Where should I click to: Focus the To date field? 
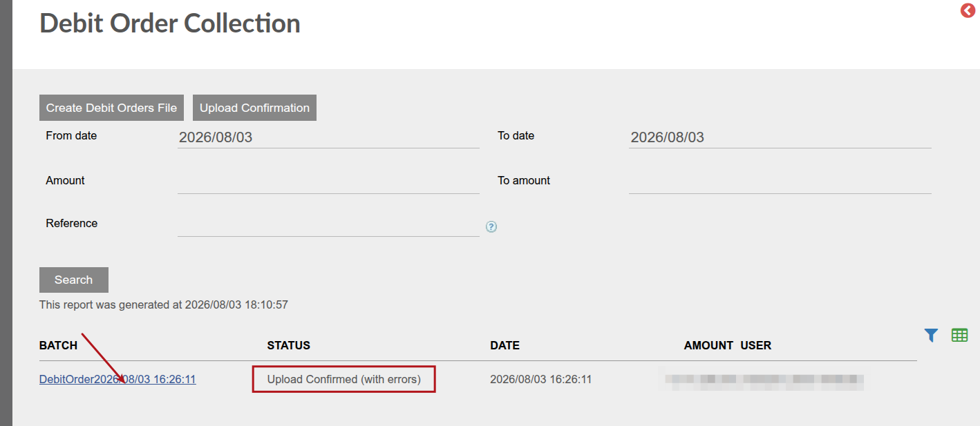tap(780, 137)
